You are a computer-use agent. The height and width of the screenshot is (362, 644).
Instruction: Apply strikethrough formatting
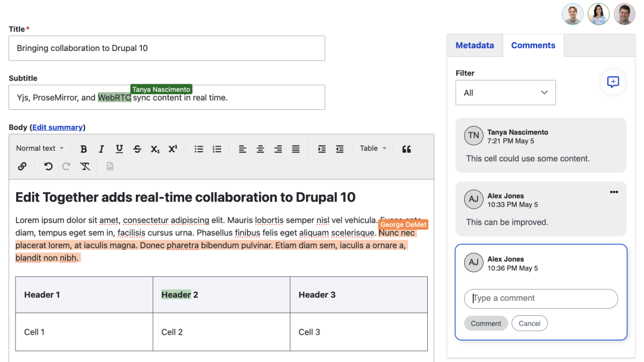click(137, 149)
